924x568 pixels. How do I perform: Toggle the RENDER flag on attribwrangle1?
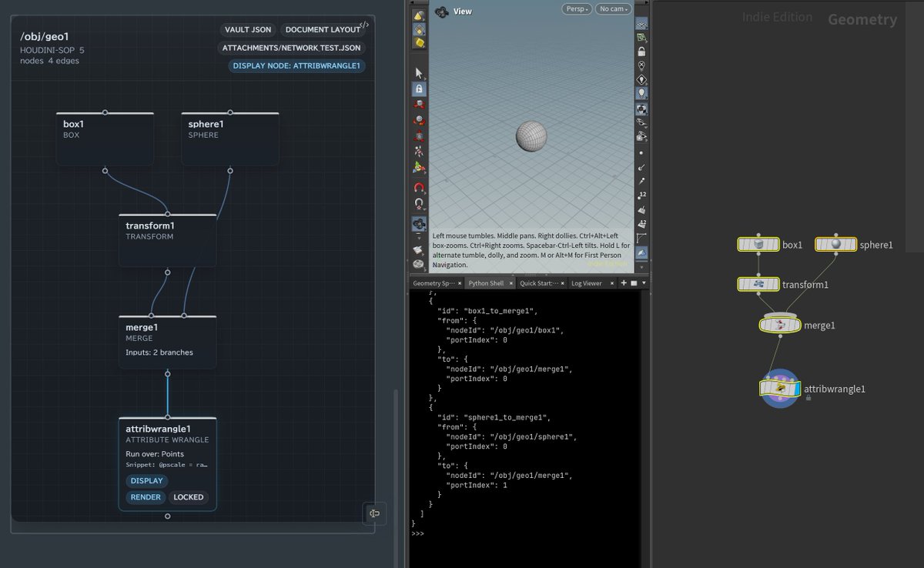click(x=145, y=497)
